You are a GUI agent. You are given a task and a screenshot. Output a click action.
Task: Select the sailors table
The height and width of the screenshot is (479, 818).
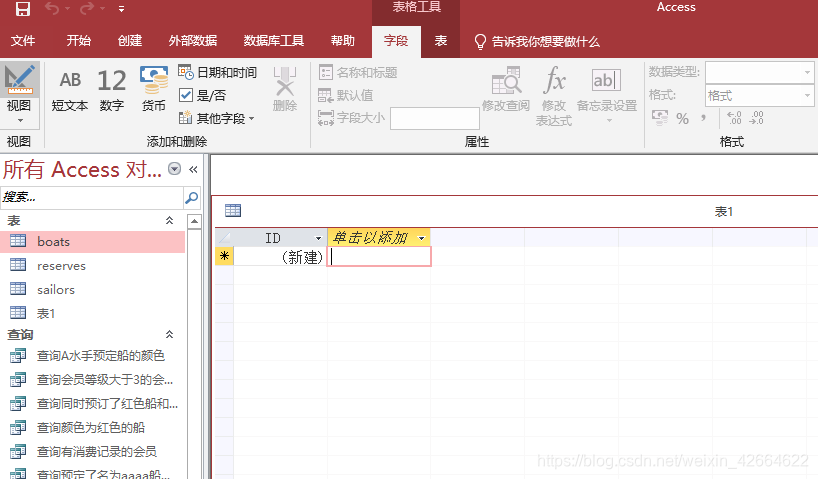(92, 290)
